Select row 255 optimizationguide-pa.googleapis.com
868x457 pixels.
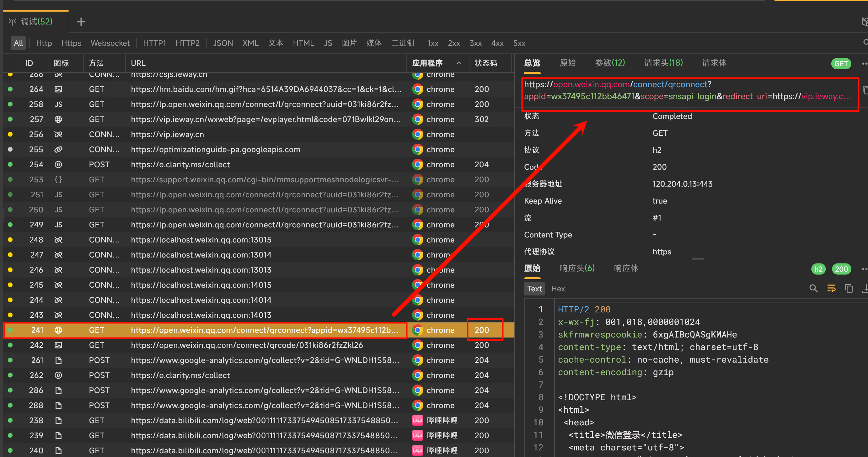pyautogui.click(x=259, y=150)
